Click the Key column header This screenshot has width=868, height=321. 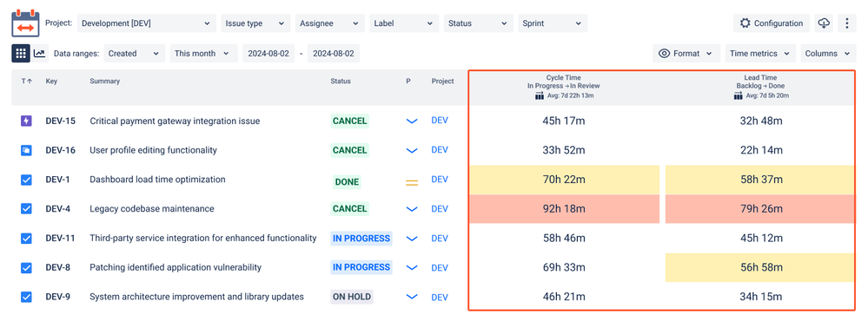[x=51, y=82]
